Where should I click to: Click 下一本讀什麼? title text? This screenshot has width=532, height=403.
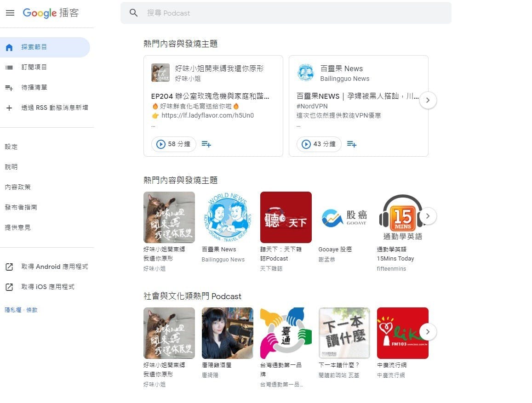[x=339, y=365]
